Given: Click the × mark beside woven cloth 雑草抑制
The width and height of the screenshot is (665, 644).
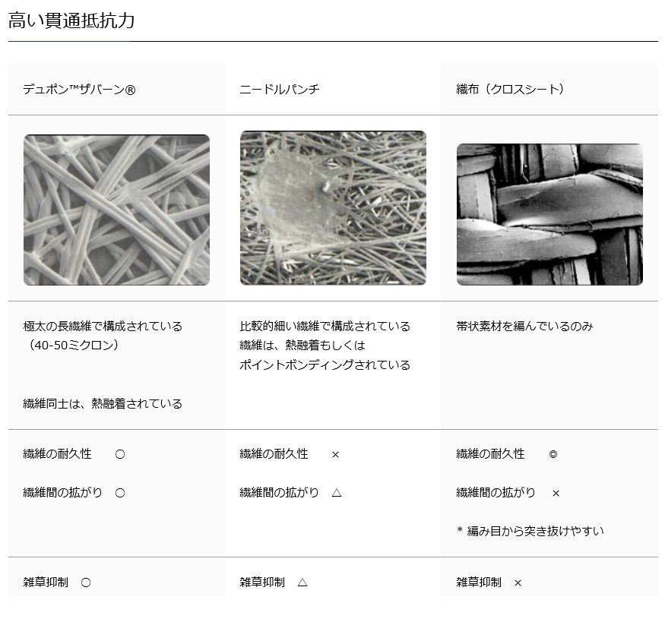Looking at the screenshot, I should click(x=518, y=583).
